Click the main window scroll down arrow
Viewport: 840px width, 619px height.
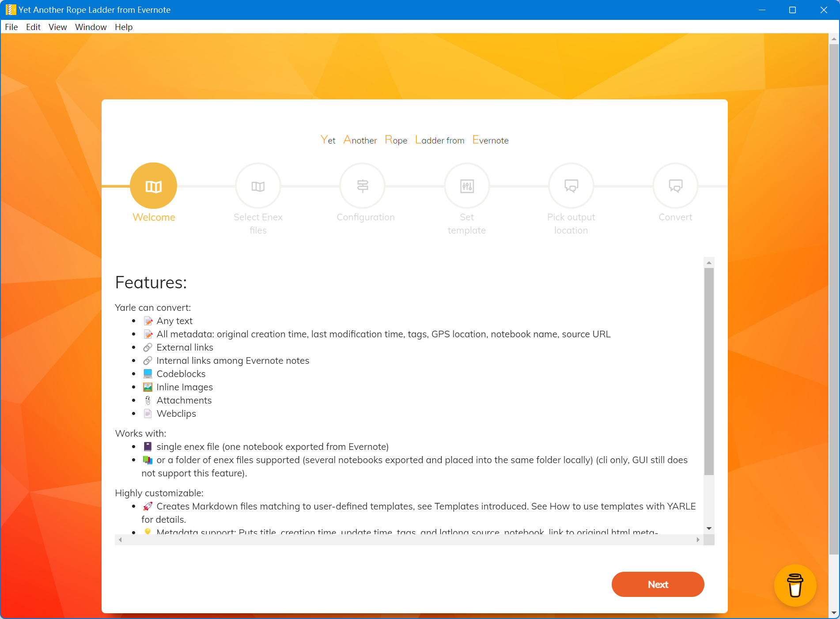coord(834,613)
